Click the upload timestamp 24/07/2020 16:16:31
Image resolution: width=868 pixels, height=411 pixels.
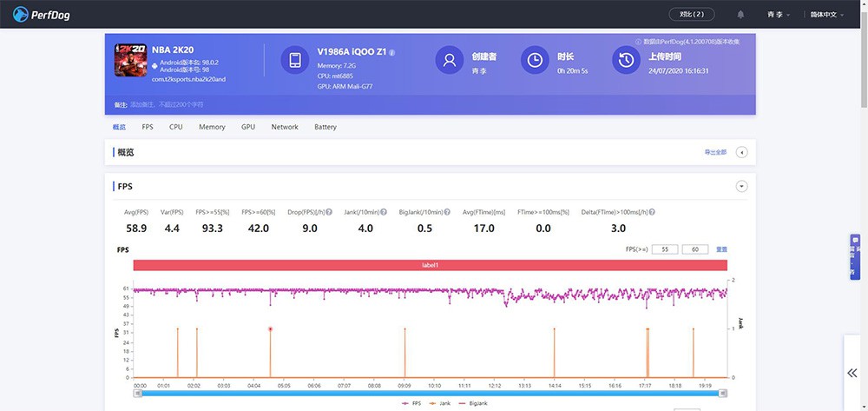(x=679, y=71)
